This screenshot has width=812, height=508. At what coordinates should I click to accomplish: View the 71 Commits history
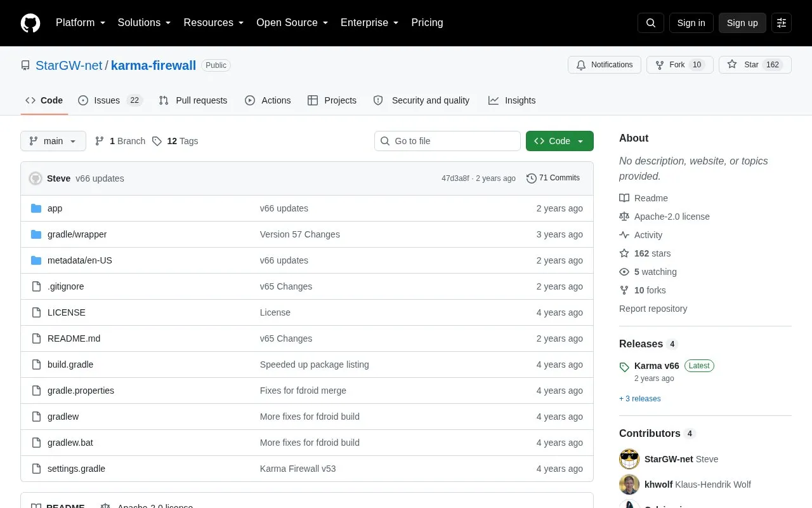point(553,178)
